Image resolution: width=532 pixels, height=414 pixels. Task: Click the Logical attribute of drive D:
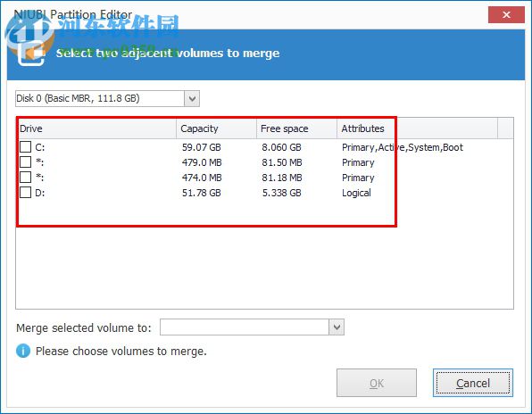pos(356,193)
